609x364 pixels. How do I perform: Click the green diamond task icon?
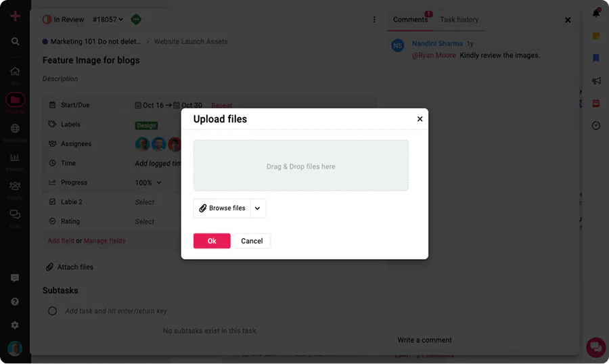click(136, 20)
